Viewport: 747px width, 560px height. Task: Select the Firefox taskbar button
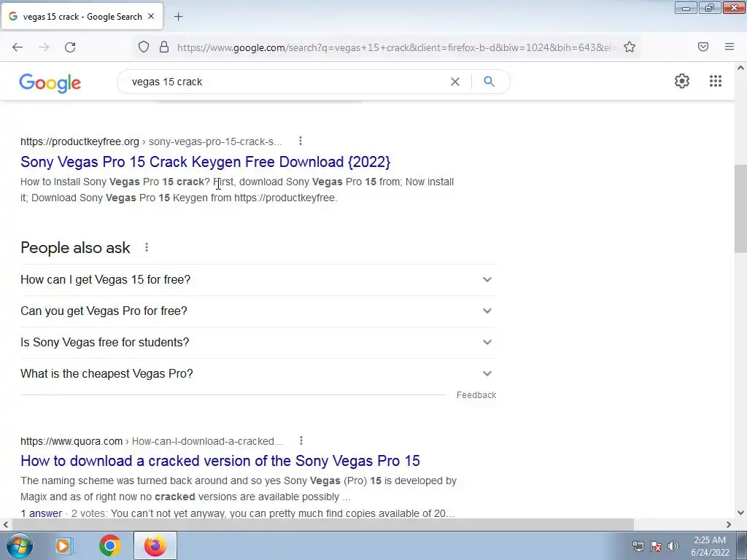155,545
